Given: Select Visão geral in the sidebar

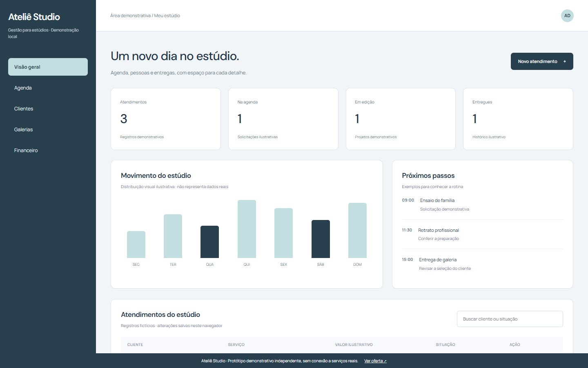Looking at the screenshot, I should 48,67.
